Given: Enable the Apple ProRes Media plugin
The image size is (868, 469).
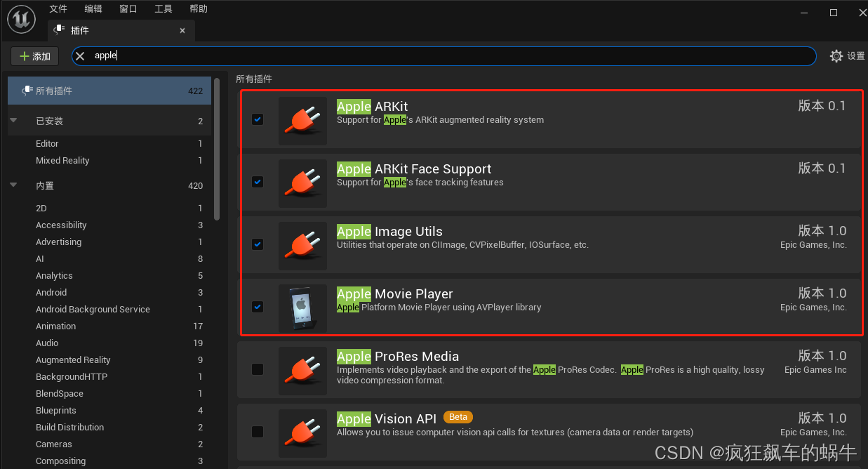Looking at the screenshot, I should tap(258, 369).
